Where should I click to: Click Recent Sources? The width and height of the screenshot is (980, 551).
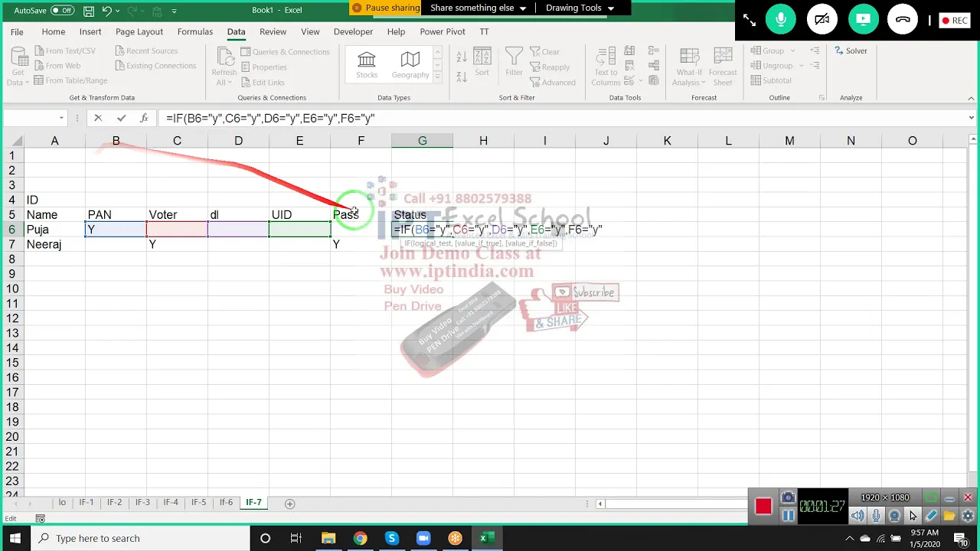(x=146, y=51)
